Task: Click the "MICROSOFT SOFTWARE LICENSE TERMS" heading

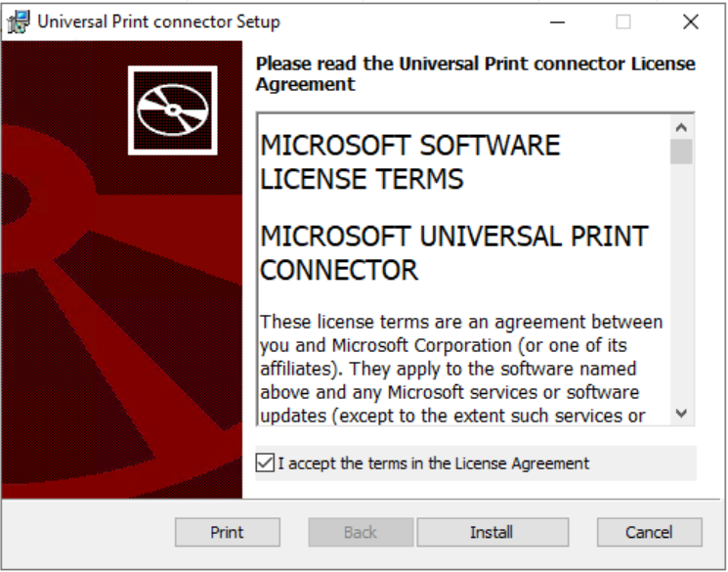Action: [410, 162]
